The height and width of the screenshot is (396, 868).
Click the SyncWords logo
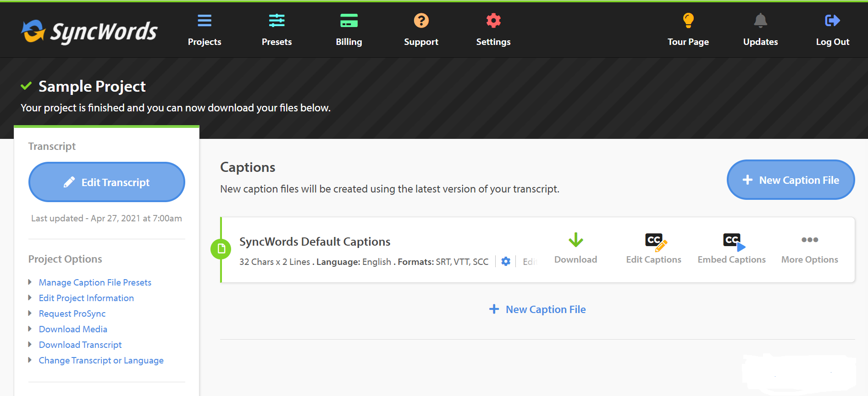click(x=89, y=31)
